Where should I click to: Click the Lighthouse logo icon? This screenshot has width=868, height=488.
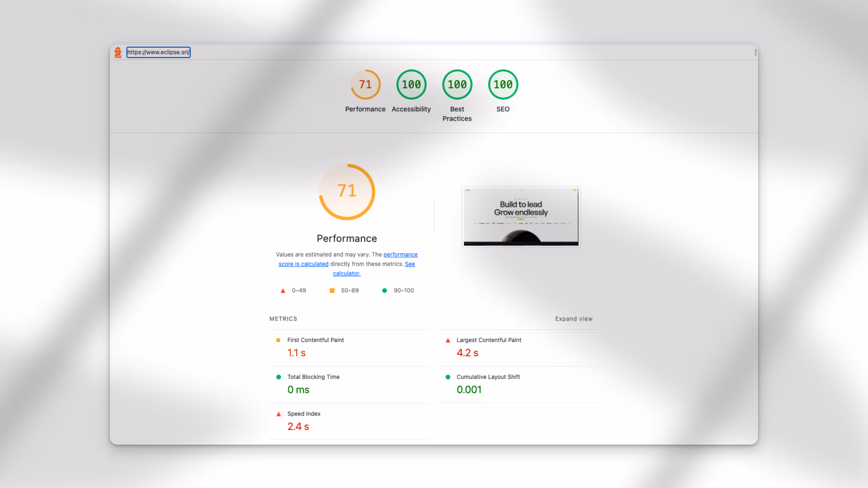[x=118, y=52]
